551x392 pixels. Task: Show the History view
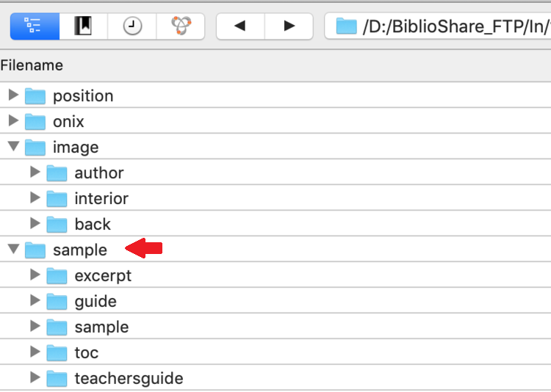[x=132, y=26]
